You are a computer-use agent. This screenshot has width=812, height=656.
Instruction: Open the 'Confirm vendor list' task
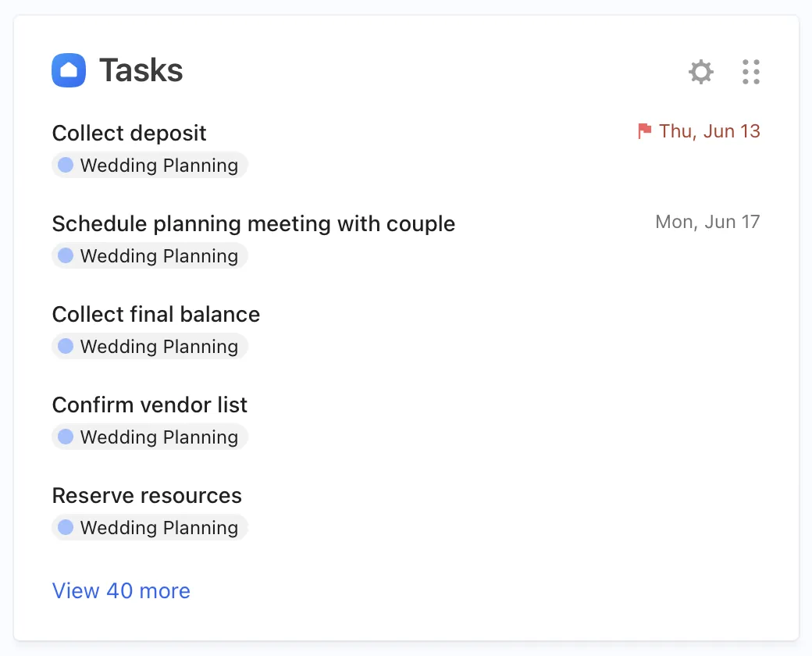pos(149,405)
